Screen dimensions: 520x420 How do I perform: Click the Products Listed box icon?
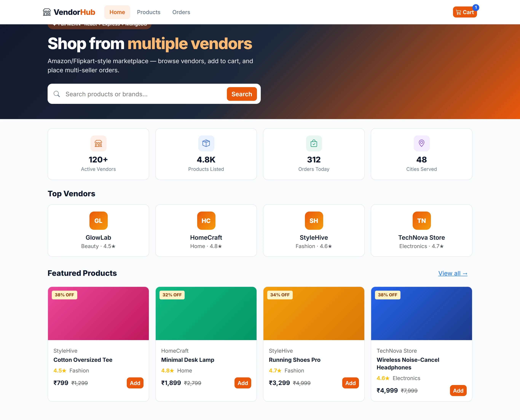click(x=206, y=143)
